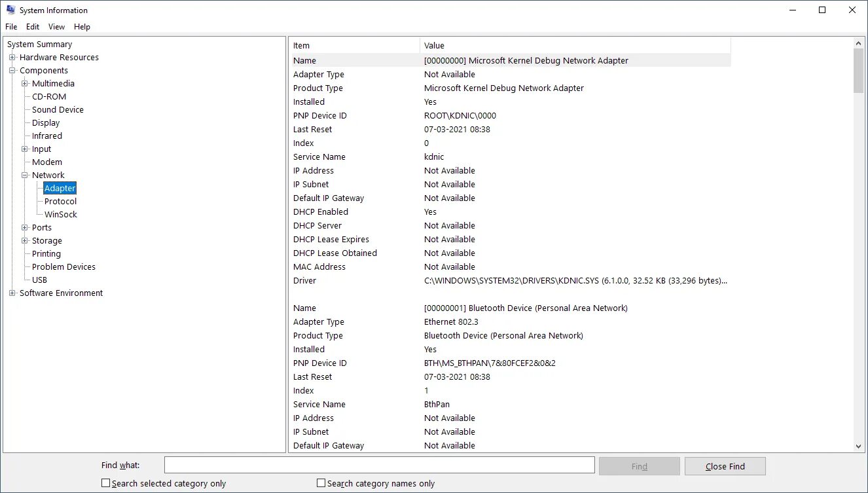Select the Problem Devices category
The width and height of the screenshot is (868, 493).
pyautogui.click(x=63, y=267)
